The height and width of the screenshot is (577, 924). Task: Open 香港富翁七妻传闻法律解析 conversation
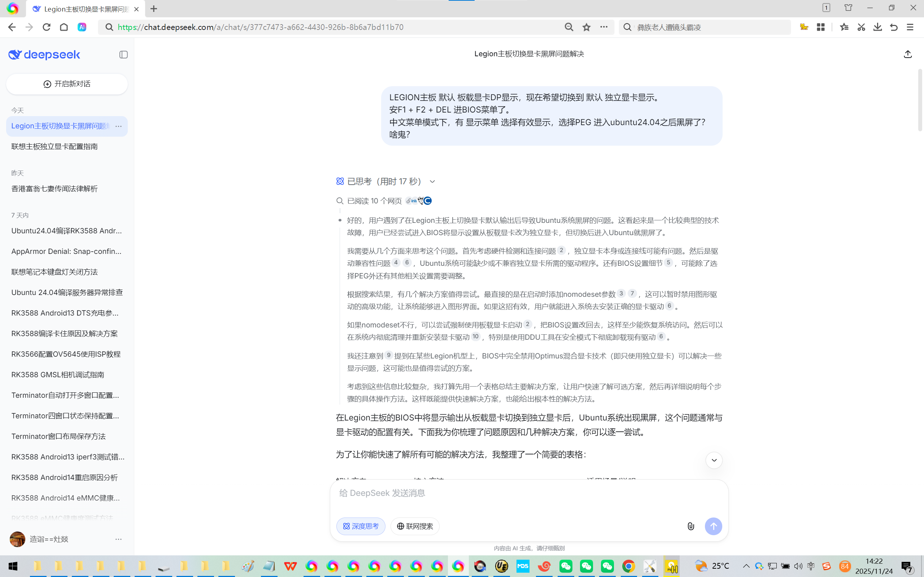pyautogui.click(x=55, y=189)
